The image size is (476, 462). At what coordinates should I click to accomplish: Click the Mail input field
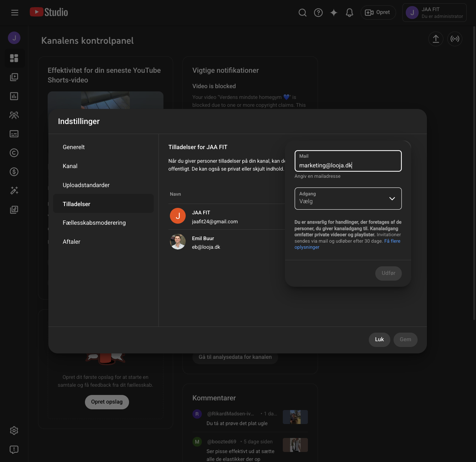coord(348,161)
